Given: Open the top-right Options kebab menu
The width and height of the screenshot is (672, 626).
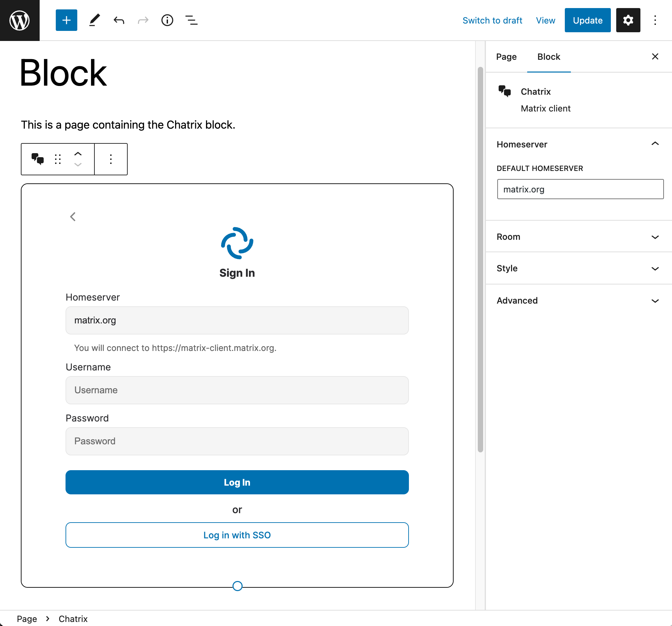Looking at the screenshot, I should coord(655,20).
